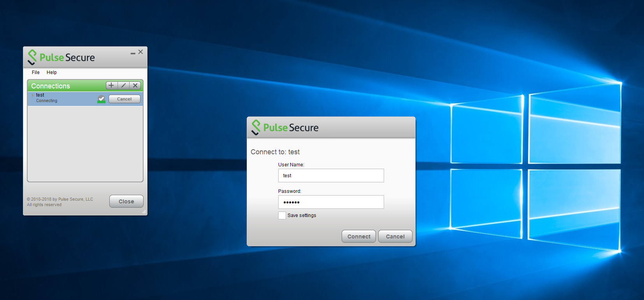644x300 pixels.
Task: Click the Pulse Secure copyright notice text
Action: click(x=60, y=202)
